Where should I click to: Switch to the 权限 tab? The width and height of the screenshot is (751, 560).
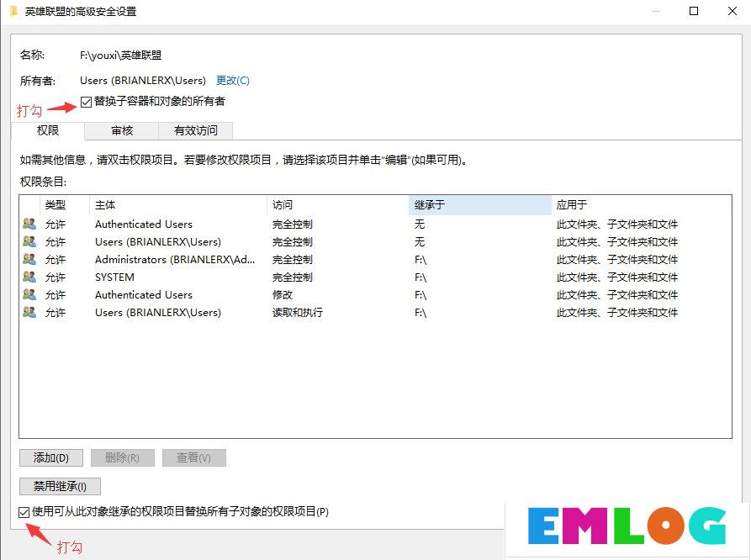48,130
